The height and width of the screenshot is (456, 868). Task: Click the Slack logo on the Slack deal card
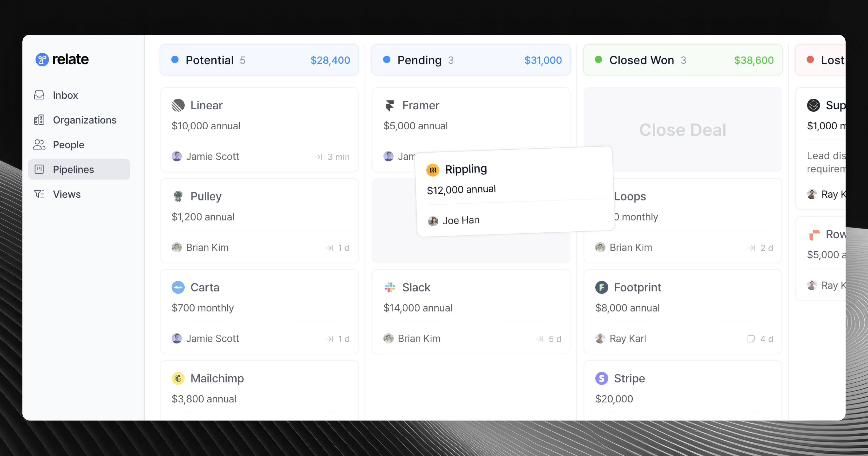tap(390, 287)
